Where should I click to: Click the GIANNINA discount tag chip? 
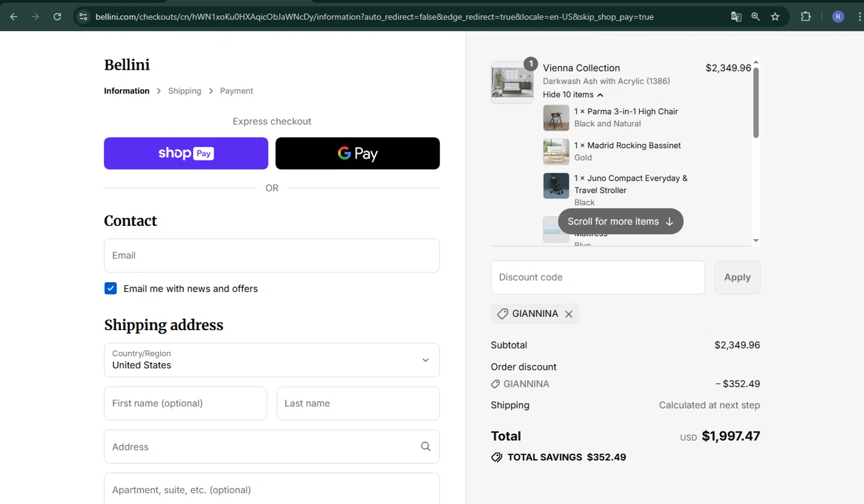pyautogui.click(x=535, y=314)
